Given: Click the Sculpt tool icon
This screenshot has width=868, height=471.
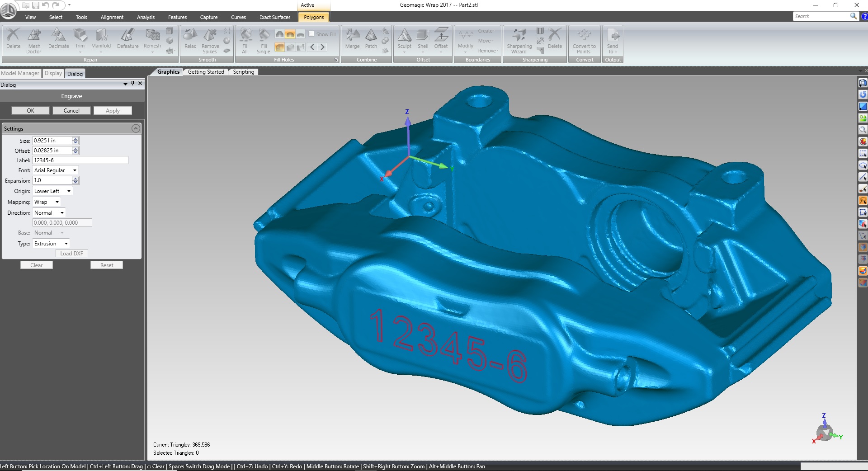Looking at the screenshot, I should [404, 36].
